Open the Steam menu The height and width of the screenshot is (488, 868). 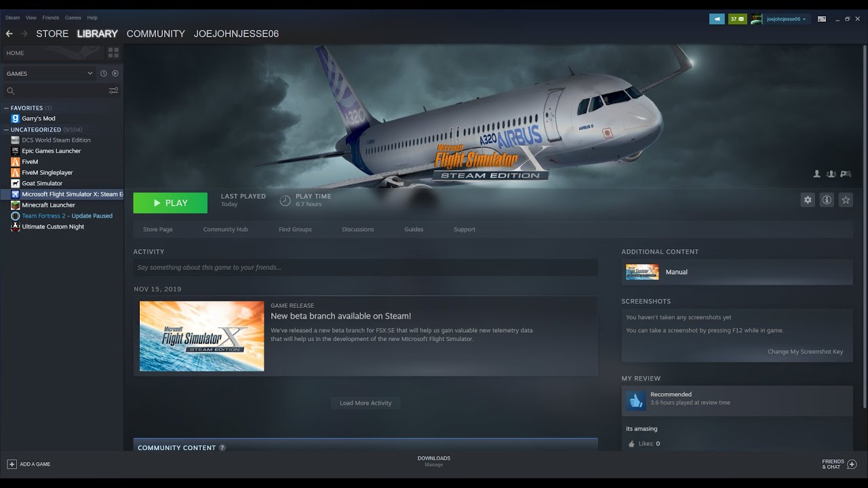tap(12, 18)
